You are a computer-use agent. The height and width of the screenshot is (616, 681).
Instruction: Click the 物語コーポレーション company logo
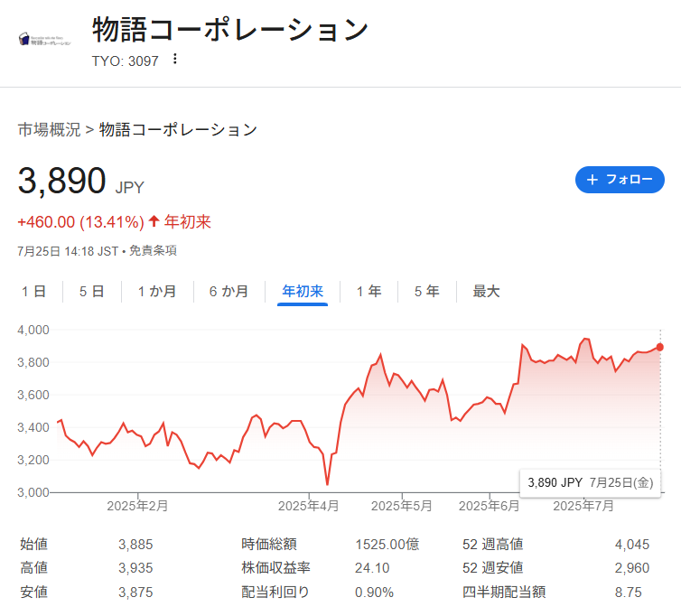(x=44, y=40)
